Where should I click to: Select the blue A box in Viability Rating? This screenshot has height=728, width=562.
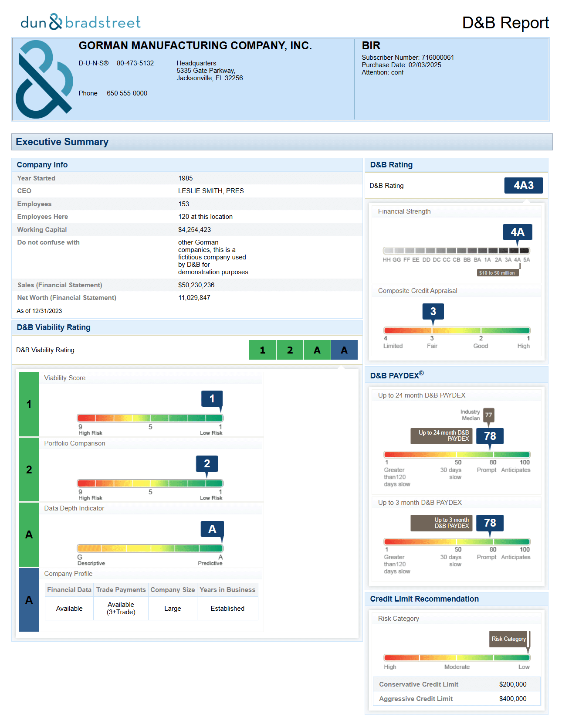coord(344,350)
